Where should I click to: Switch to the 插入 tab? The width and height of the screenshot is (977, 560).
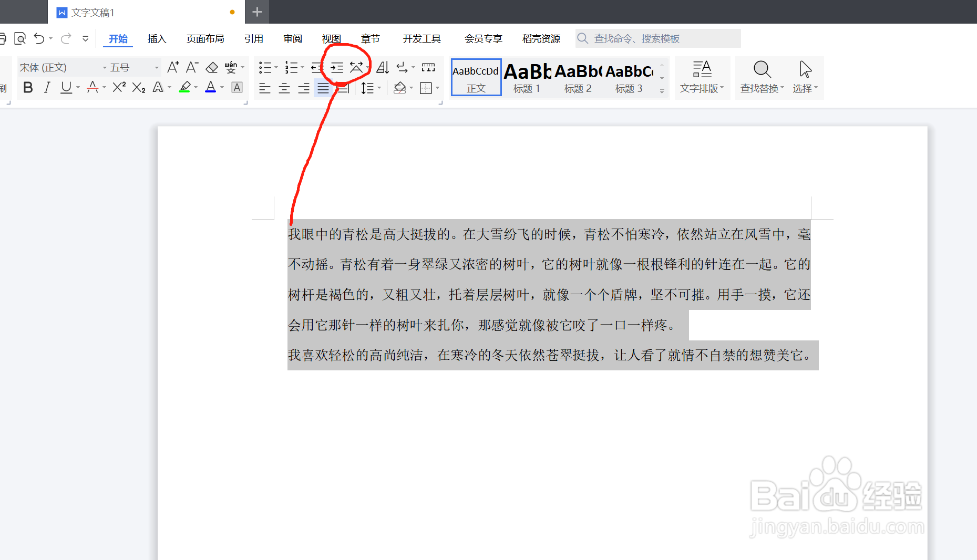pos(157,39)
